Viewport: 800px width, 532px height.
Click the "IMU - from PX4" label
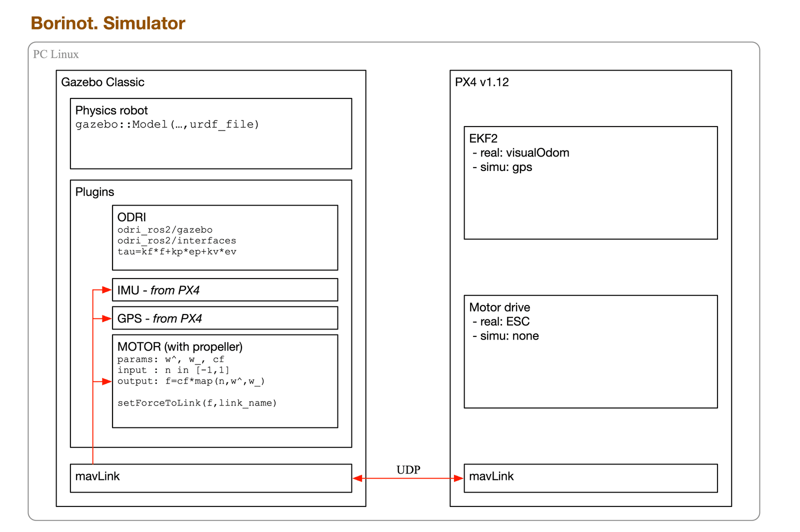click(158, 290)
